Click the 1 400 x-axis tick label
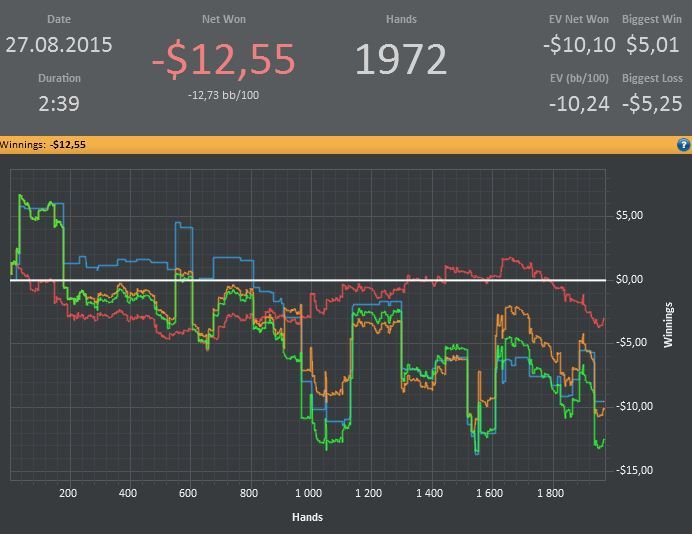 (429, 493)
